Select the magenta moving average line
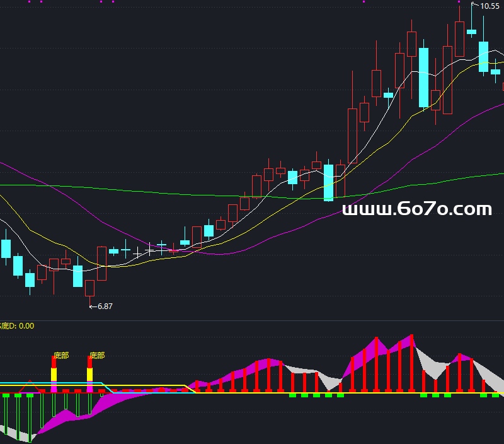504x444 pixels. tap(76, 202)
